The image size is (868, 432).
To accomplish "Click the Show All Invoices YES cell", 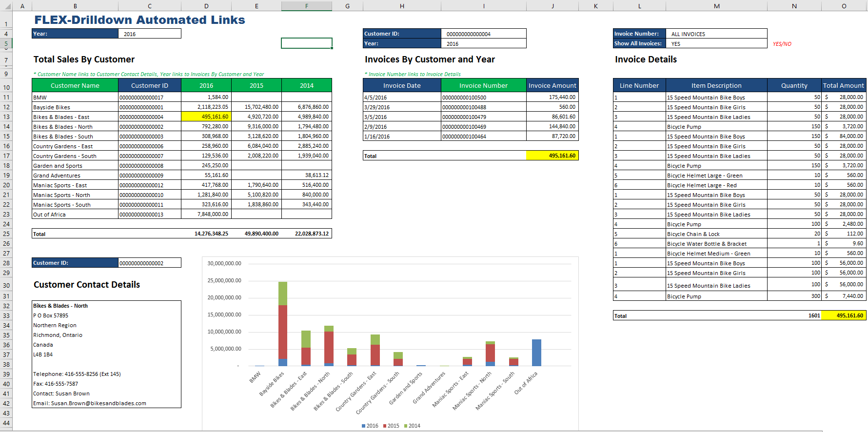I will (x=715, y=43).
